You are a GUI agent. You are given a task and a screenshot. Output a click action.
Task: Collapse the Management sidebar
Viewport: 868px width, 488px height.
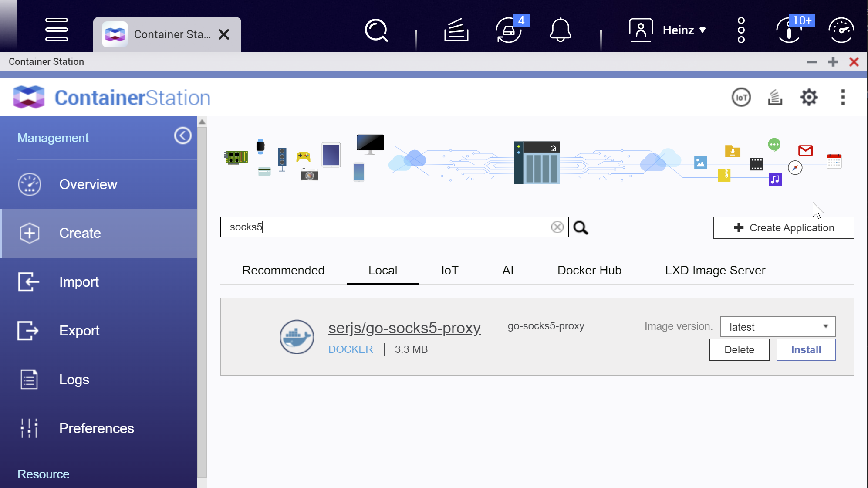[182, 136]
